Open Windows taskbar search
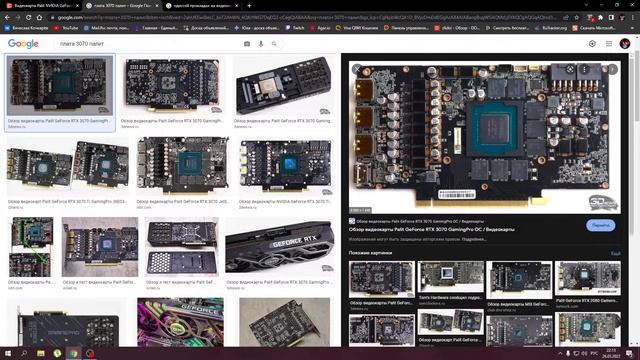This screenshot has height=360, width=640. tap(24, 353)
